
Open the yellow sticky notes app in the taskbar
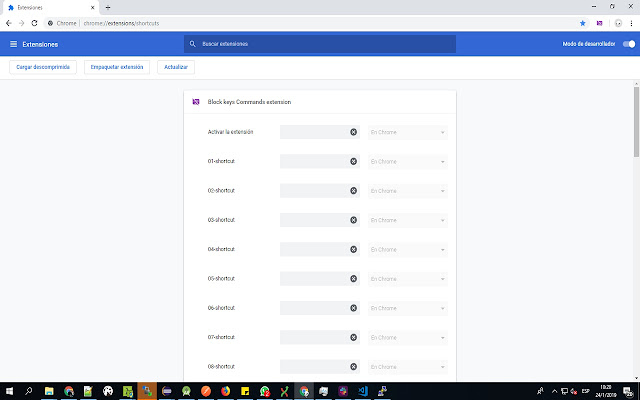coord(245,391)
